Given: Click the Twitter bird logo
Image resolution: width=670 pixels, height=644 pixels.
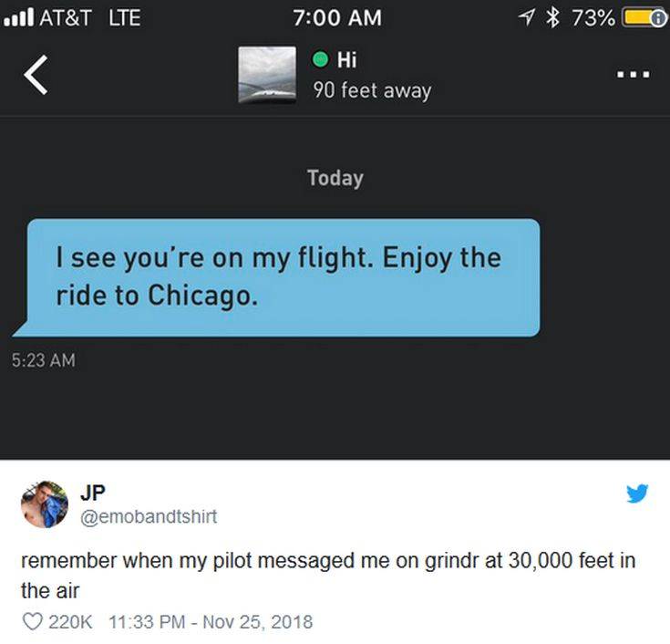Looking at the screenshot, I should 637,493.
